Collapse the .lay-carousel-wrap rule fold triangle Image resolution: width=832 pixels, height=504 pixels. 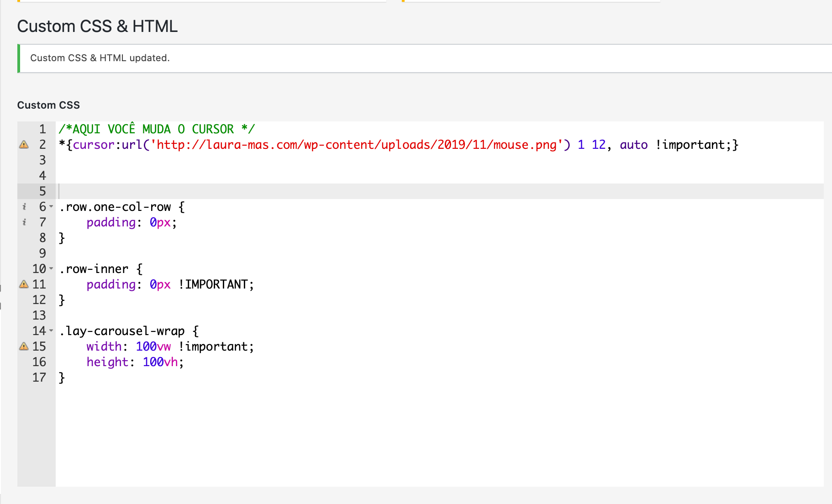tap(50, 331)
